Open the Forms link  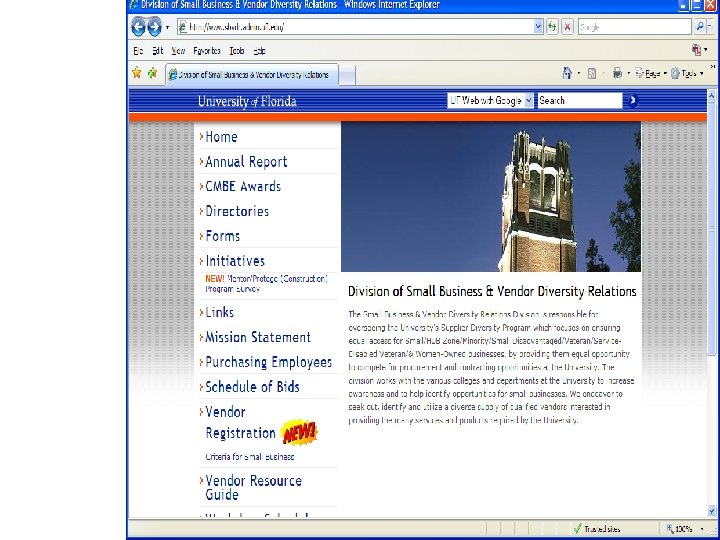[x=222, y=236]
